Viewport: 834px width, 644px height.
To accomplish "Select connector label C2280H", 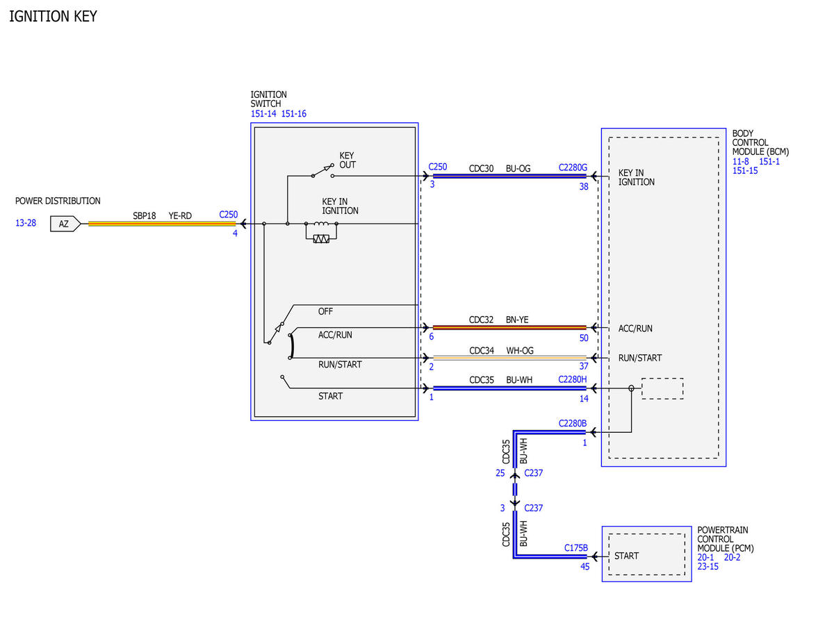I will [573, 380].
